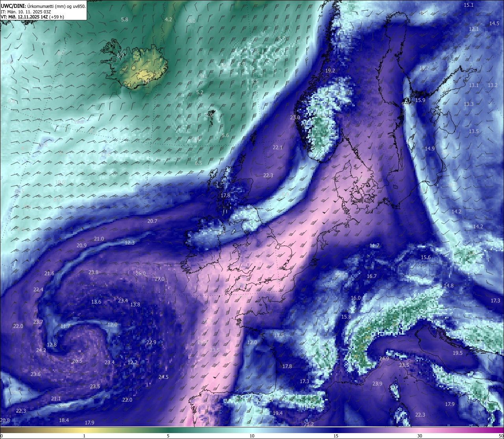The height and width of the screenshot is (439, 504).
Task: Select the 12.3 value label
Action: pyautogui.click(x=130, y=243)
